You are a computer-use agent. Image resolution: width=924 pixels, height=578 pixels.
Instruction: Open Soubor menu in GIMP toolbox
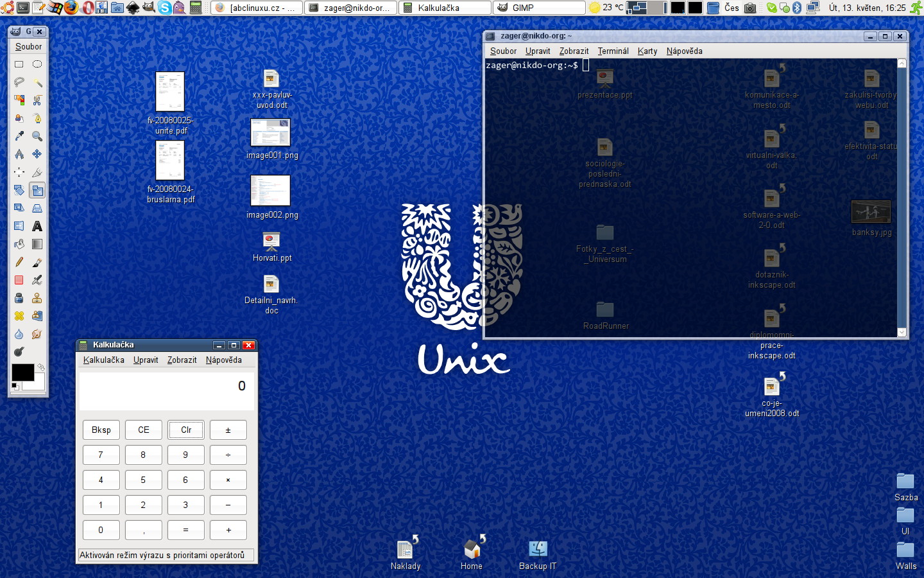pos(28,47)
